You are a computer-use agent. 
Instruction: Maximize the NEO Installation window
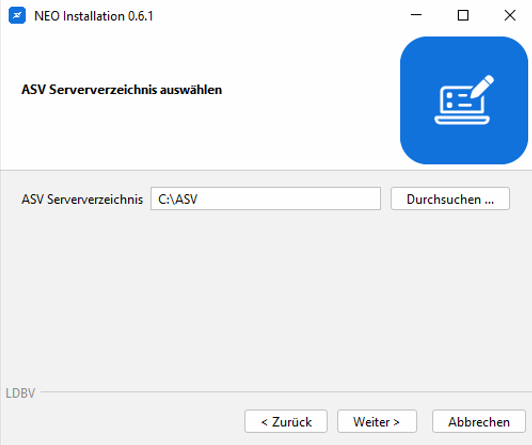pos(463,15)
